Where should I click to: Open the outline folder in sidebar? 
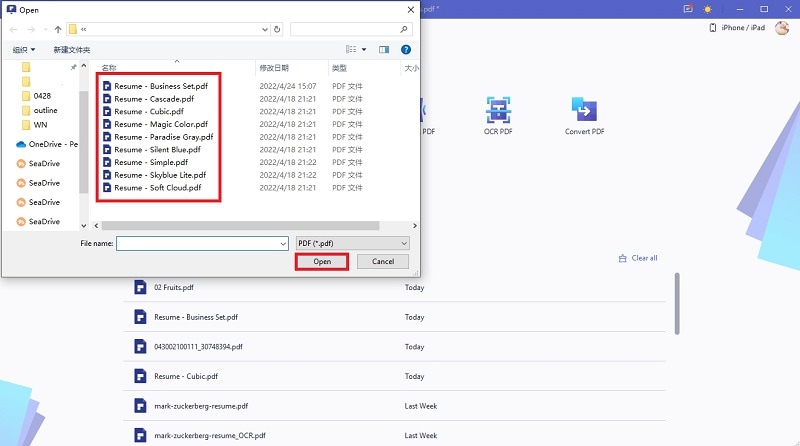click(40, 110)
